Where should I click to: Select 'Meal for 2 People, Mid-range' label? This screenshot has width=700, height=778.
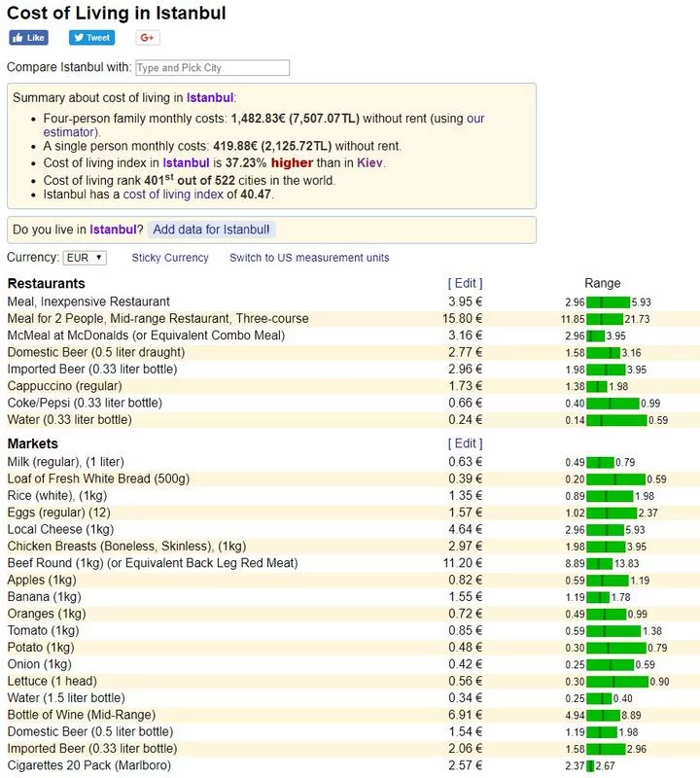pyautogui.click(x=157, y=319)
